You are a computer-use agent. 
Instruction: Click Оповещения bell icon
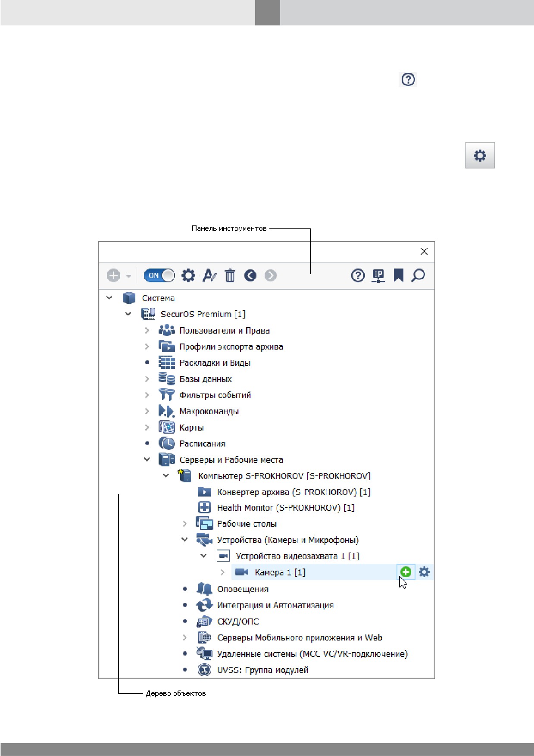[x=204, y=589]
